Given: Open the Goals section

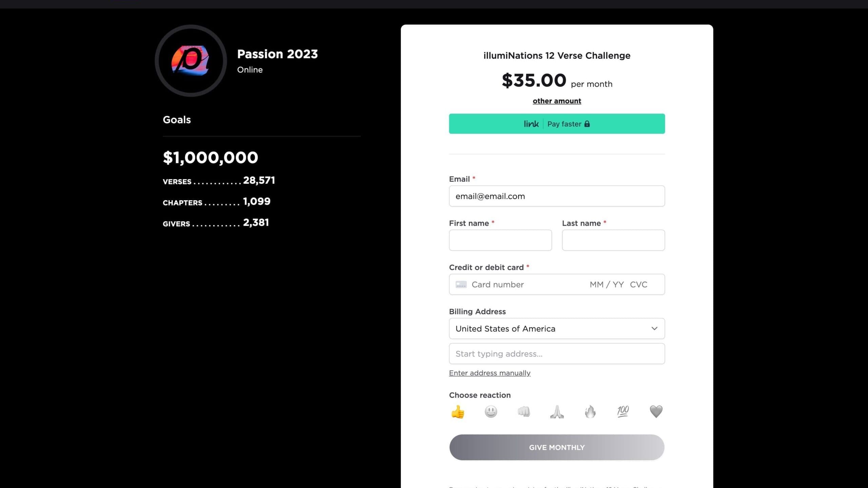Looking at the screenshot, I should (x=176, y=119).
